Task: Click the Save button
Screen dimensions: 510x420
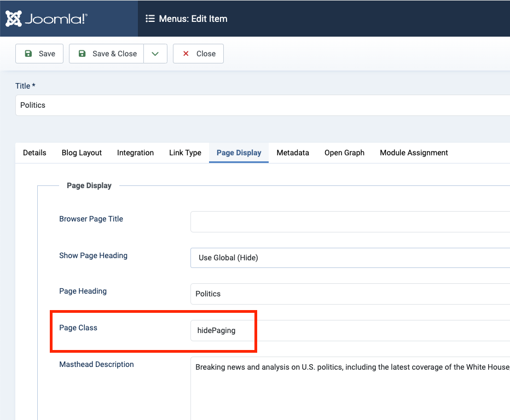Action: click(39, 54)
